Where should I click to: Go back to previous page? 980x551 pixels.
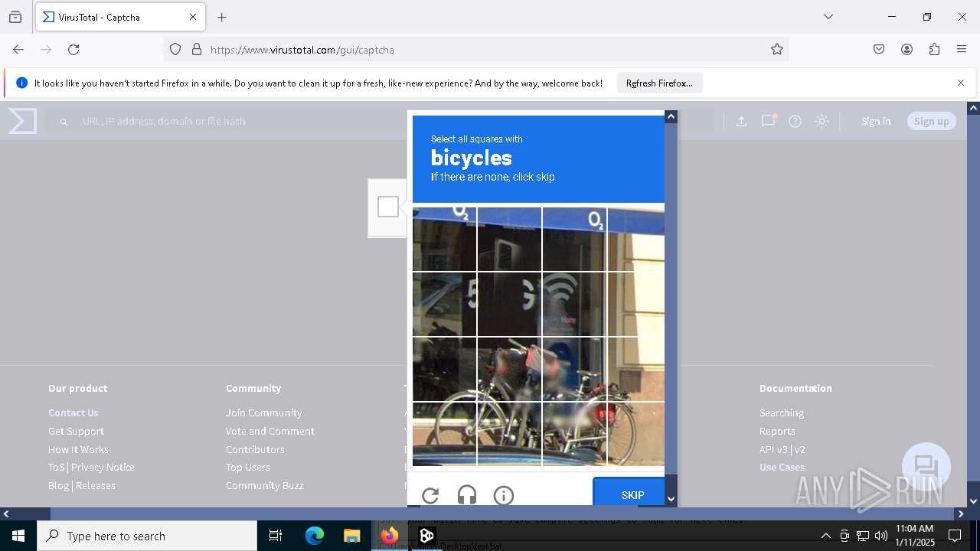point(18,50)
